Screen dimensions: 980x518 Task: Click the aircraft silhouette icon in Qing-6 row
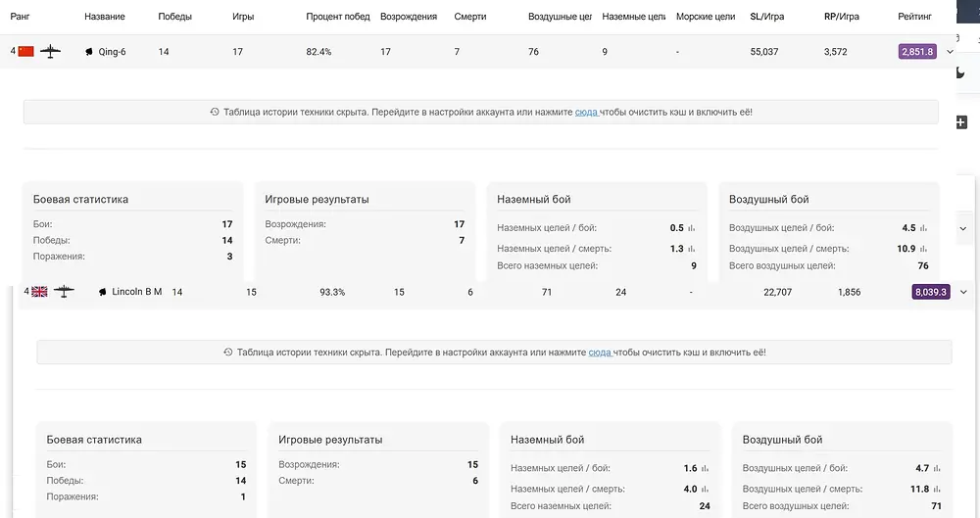(x=50, y=51)
